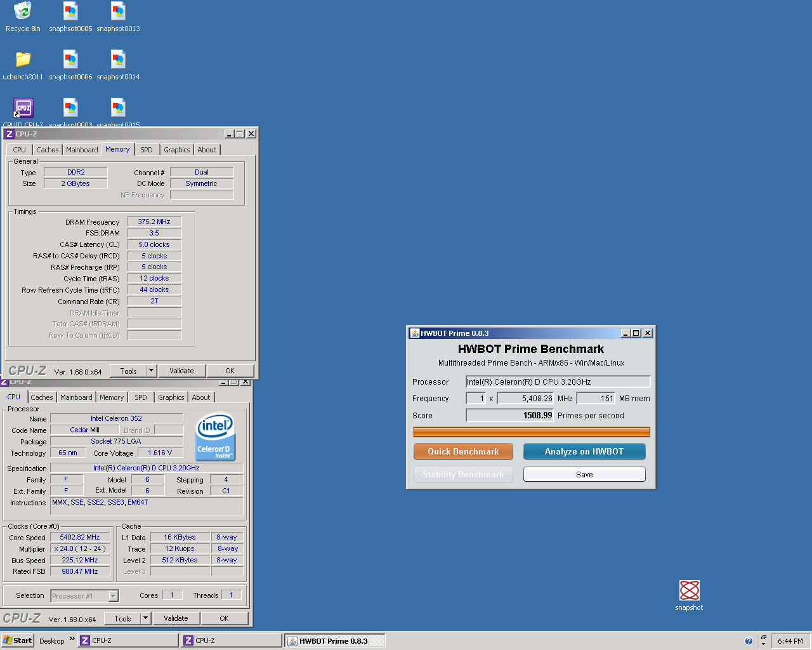Screen dimensions: 812x650
Task: Click the orange benchmark progress bar
Action: [531, 432]
